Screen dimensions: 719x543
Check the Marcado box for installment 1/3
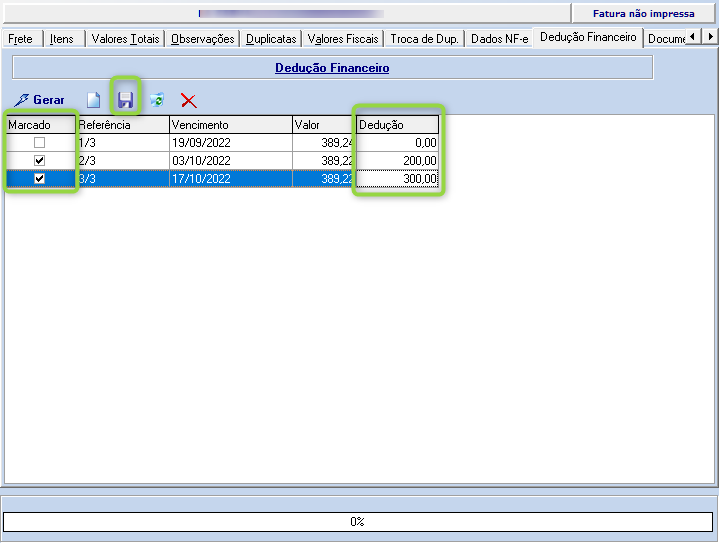[x=40, y=143]
